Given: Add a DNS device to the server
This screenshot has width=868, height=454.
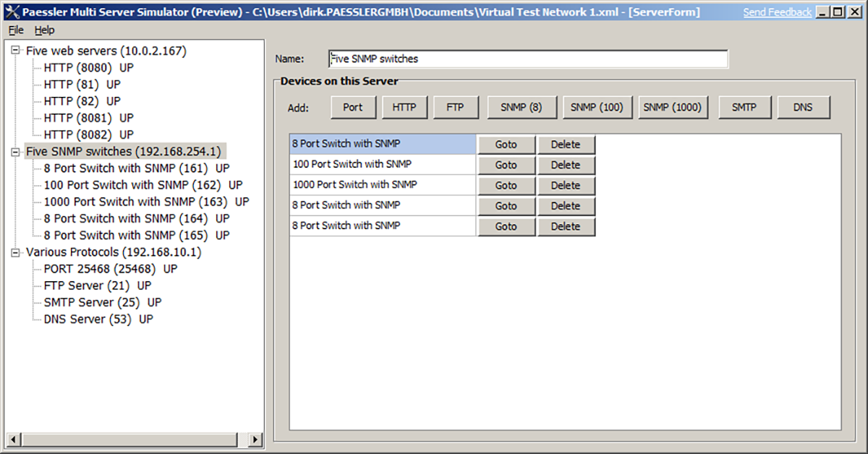Looking at the screenshot, I should tap(803, 108).
